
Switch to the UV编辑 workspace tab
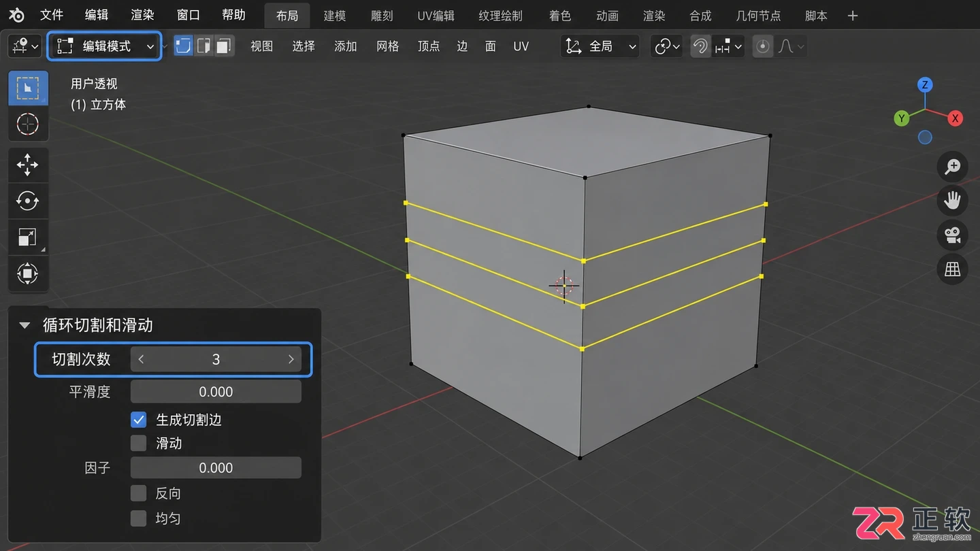[436, 16]
